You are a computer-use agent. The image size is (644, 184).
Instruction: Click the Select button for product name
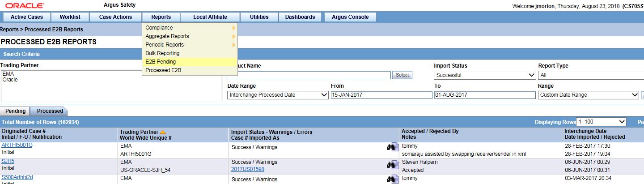[x=402, y=75]
